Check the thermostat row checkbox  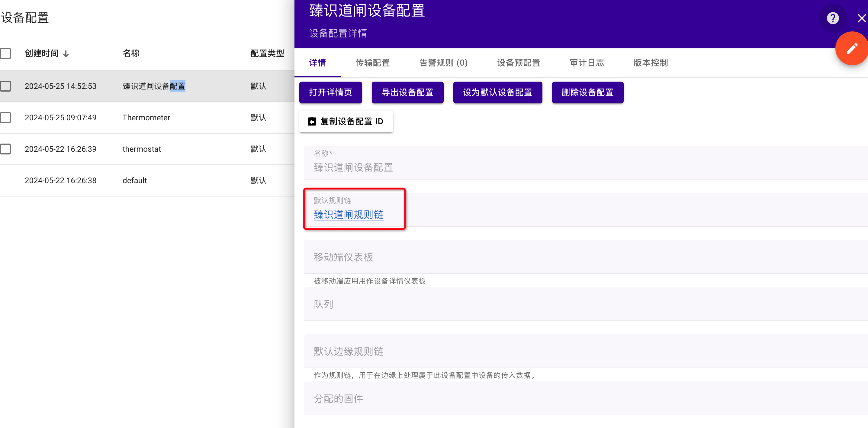coord(6,149)
